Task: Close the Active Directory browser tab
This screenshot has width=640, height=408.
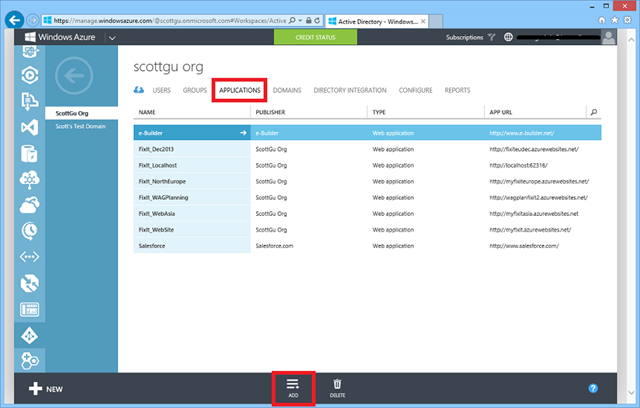Action: coord(423,21)
